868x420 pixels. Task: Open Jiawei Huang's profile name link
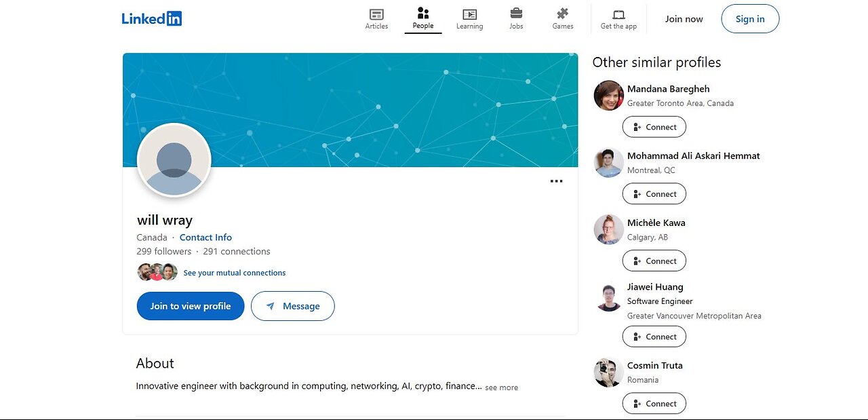pyautogui.click(x=655, y=287)
